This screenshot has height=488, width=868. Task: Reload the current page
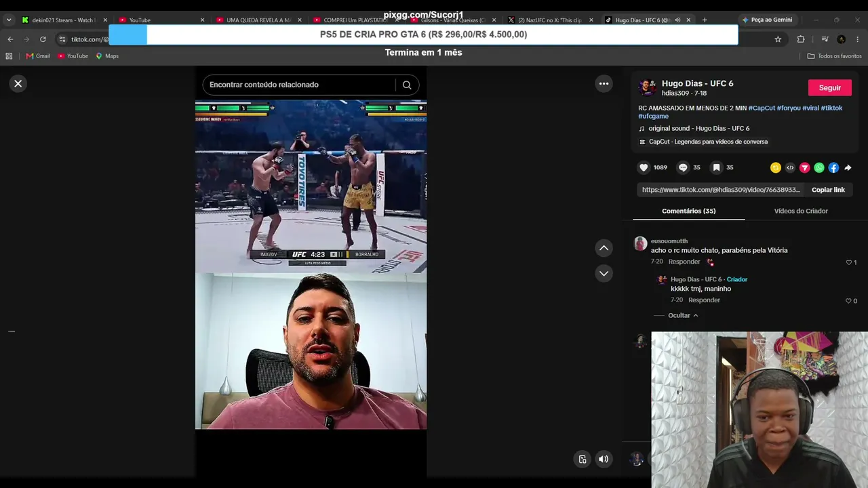click(x=43, y=39)
